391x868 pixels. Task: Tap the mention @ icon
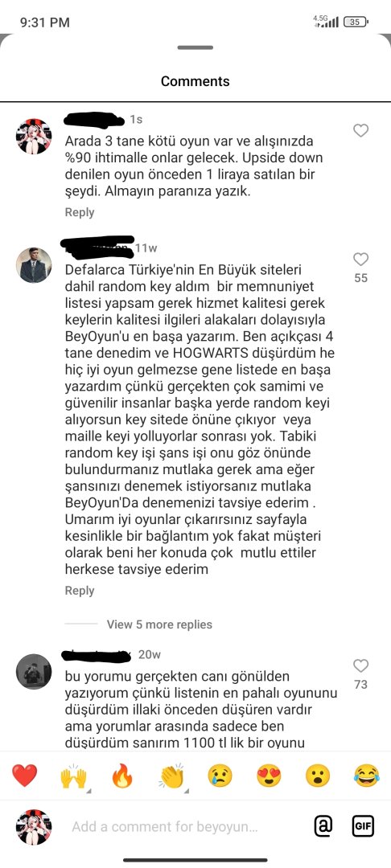click(x=323, y=826)
